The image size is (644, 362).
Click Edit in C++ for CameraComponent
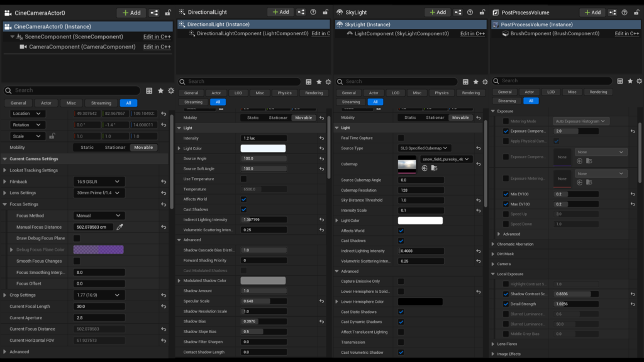click(x=157, y=47)
